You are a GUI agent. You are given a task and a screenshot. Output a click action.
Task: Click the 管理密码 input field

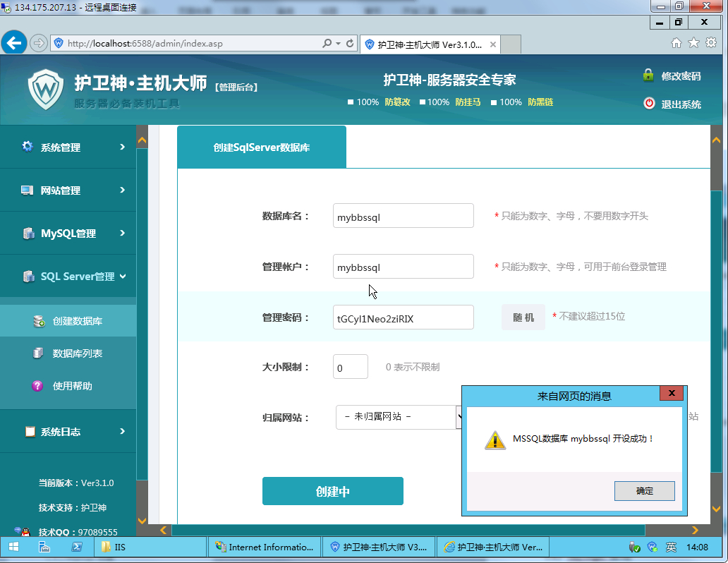[403, 317]
